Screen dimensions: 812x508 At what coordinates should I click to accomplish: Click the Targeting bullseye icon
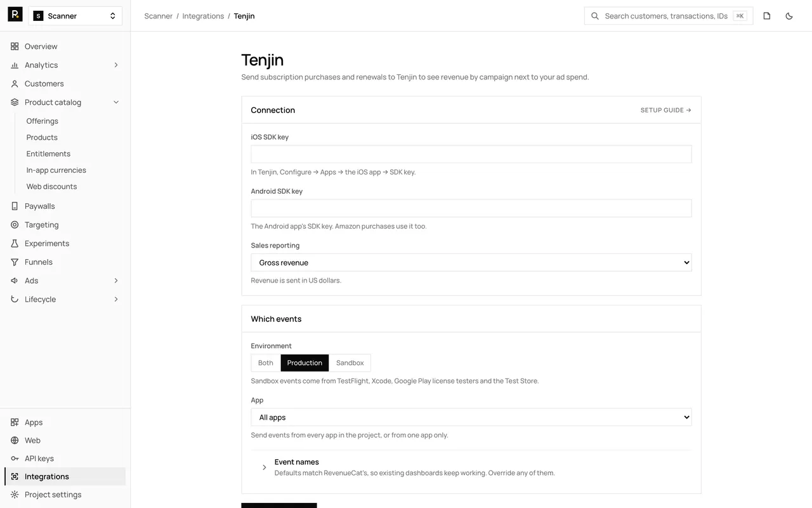pos(15,225)
